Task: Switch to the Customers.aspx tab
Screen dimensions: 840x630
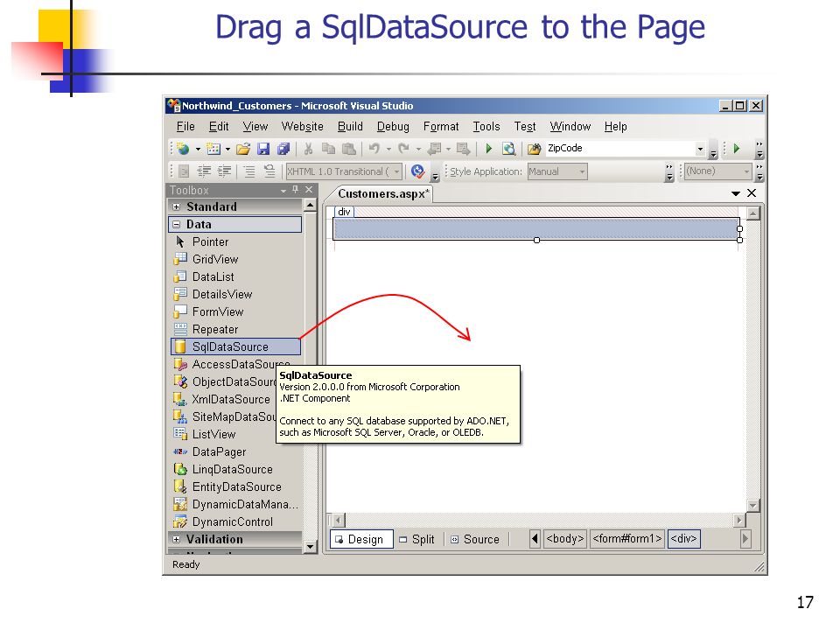Action: tap(383, 194)
